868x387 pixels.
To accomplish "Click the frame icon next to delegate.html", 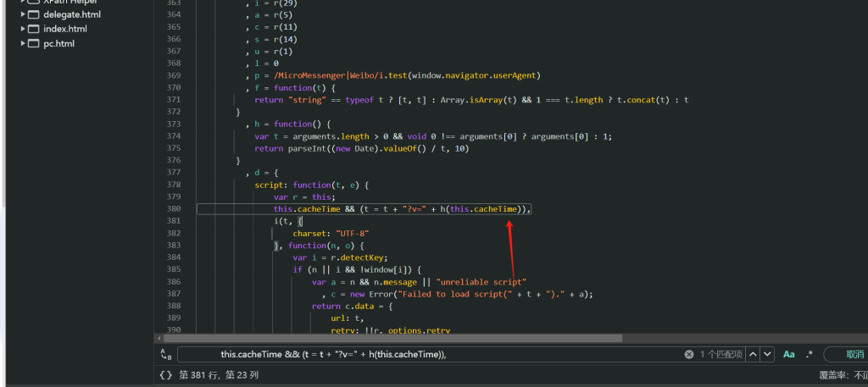I will [33, 14].
